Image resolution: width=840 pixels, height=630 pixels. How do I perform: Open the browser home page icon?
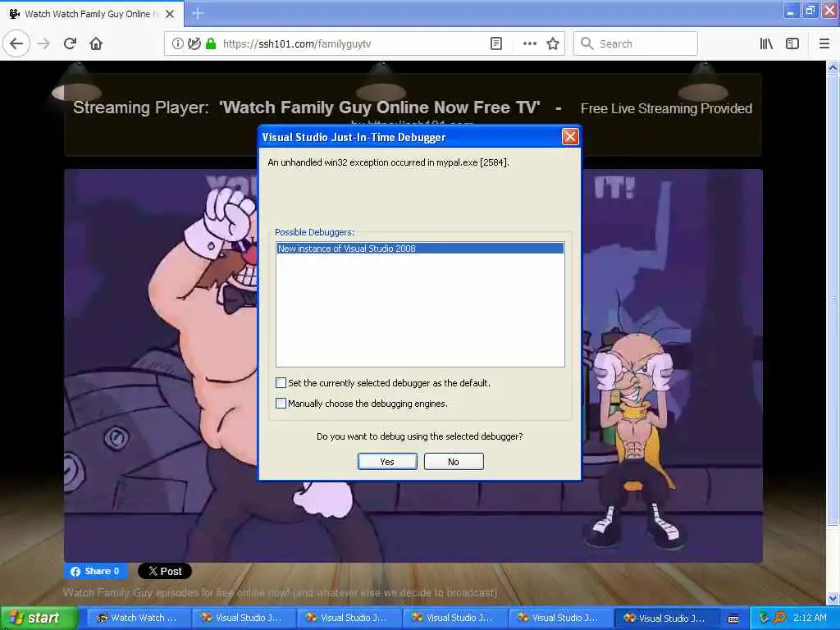point(96,44)
